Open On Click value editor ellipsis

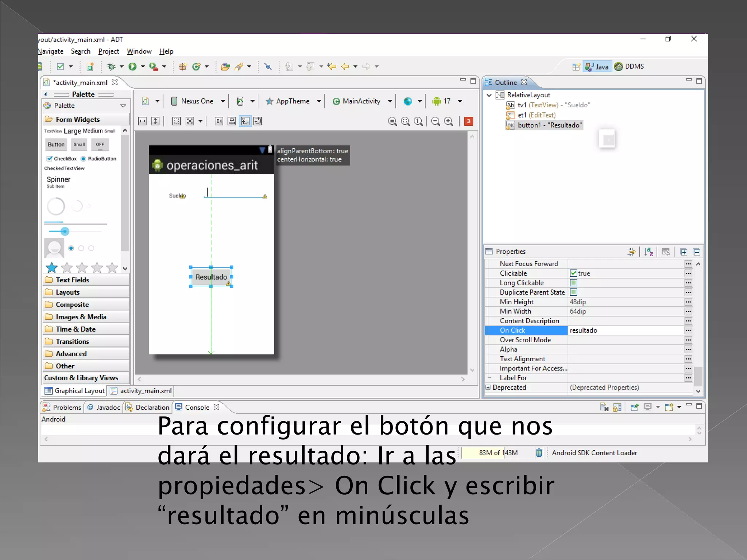click(x=688, y=330)
